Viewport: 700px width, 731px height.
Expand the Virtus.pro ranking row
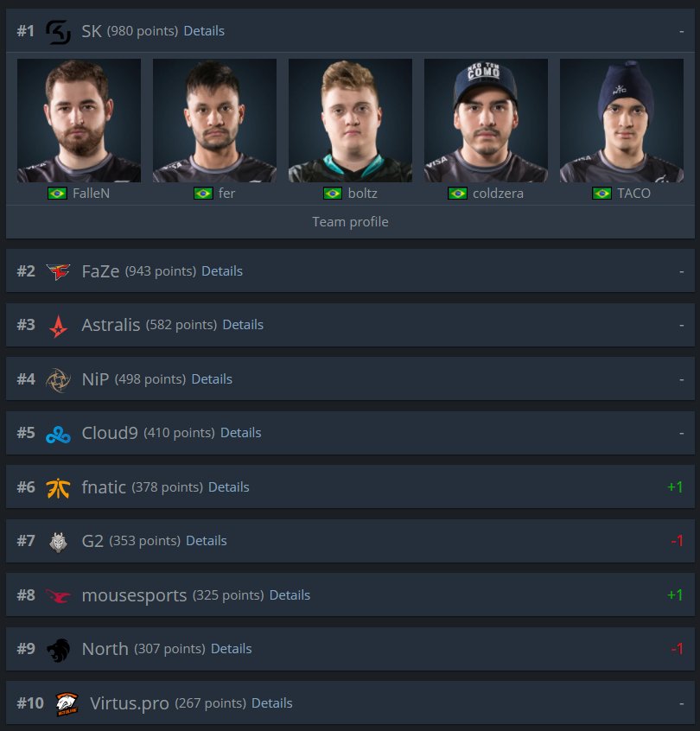tap(350, 703)
